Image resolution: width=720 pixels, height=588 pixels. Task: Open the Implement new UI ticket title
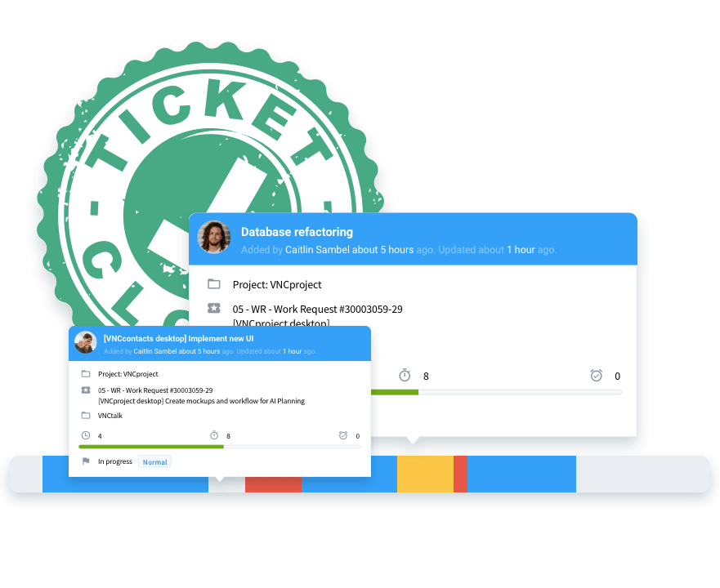point(179,338)
